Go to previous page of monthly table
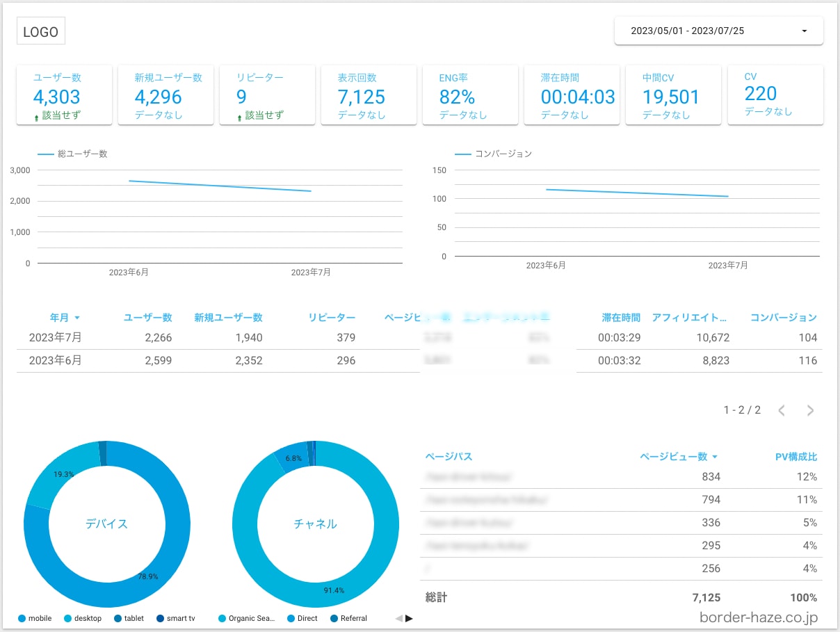The height and width of the screenshot is (632, 840). click(x=782, y=410)
